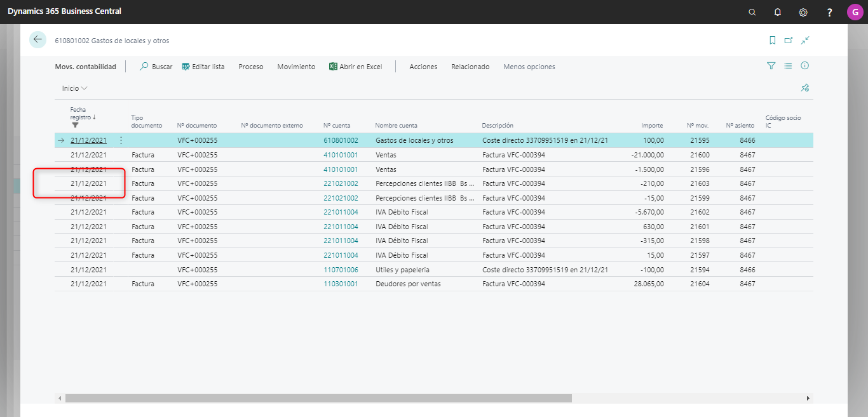This screenshot has width=868, height=417.
Task: Select entry number 8466 in first row
Action: [747, 140]
